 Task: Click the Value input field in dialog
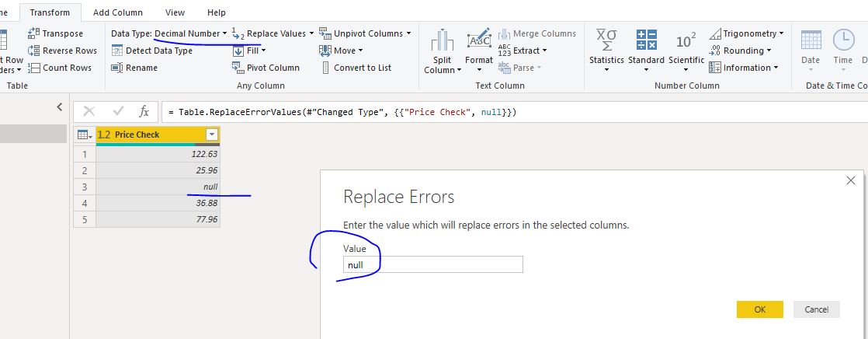(433, 264)
